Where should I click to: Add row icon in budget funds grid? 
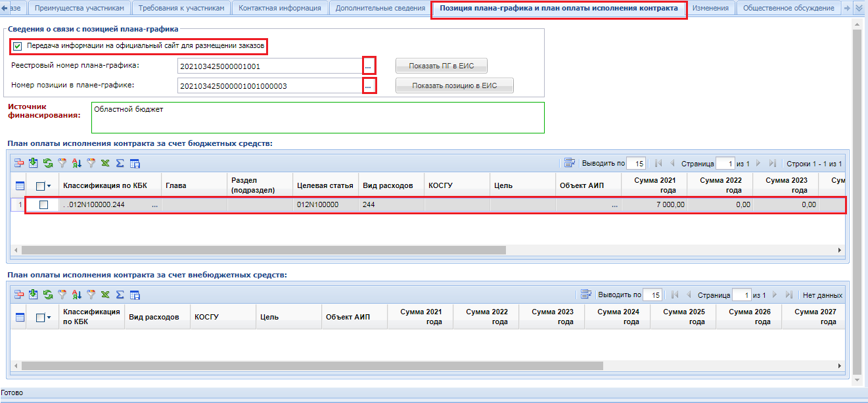point(19,163)
